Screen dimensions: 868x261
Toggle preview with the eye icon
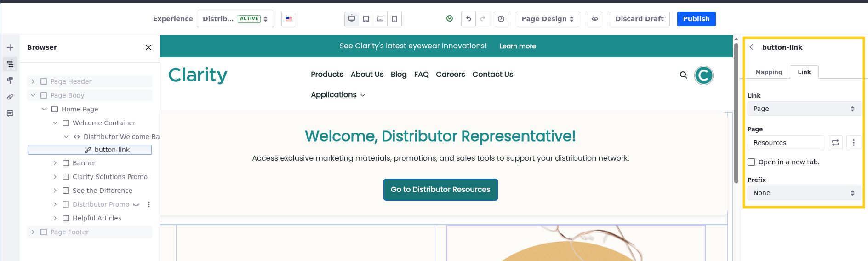(x=594, y=19)
